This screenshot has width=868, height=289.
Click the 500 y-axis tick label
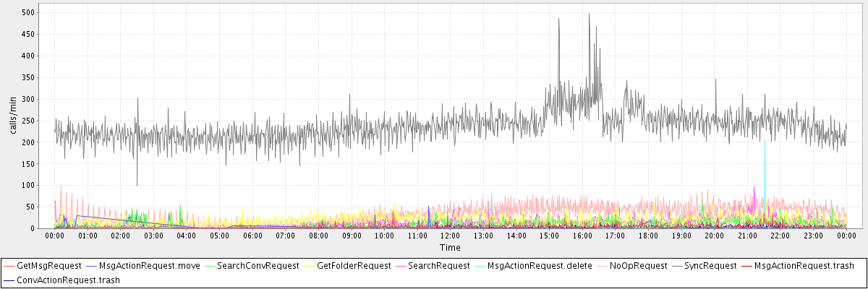(x=41, y=12)
